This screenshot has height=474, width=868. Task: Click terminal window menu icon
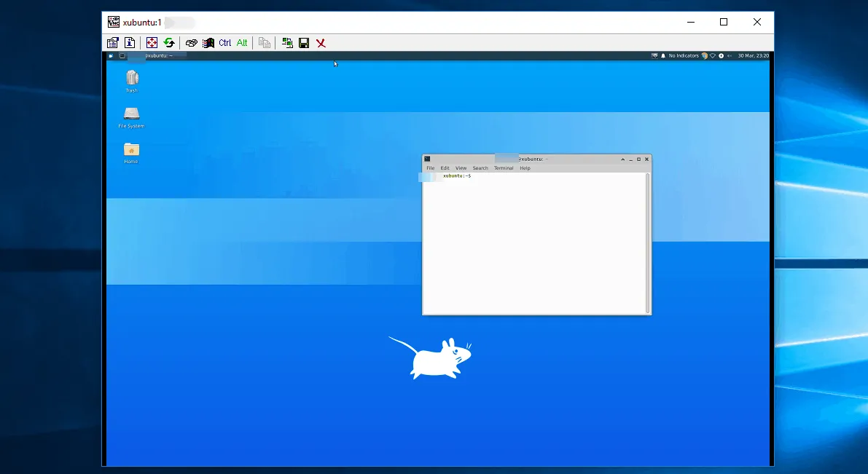[427, 159]
